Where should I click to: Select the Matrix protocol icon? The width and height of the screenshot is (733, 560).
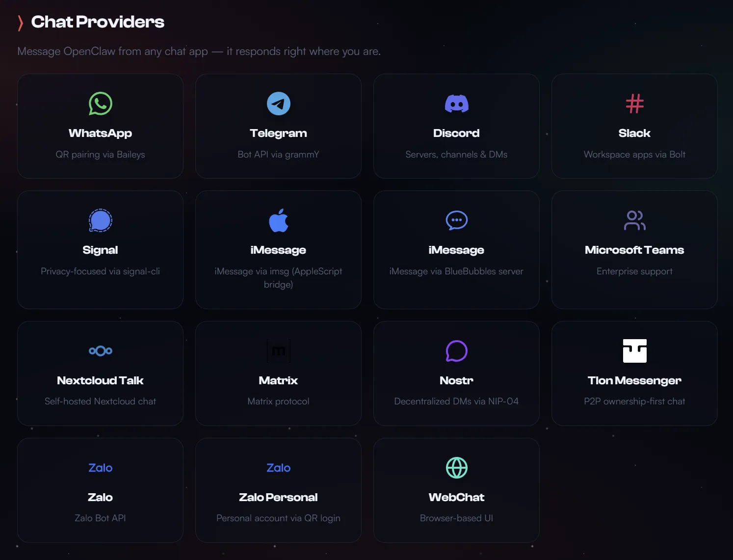click(x=278, y=350)
